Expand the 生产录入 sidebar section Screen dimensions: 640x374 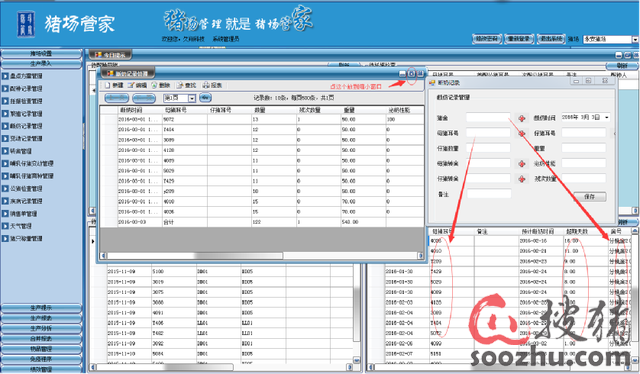(41, 64)
